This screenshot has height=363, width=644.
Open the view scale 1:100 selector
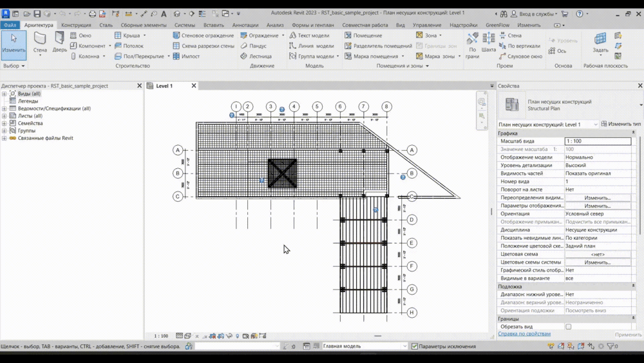click(161, 336)
